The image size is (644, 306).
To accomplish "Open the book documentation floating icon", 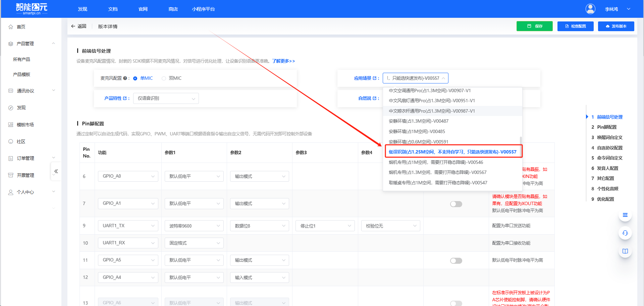I will (625, 251).
